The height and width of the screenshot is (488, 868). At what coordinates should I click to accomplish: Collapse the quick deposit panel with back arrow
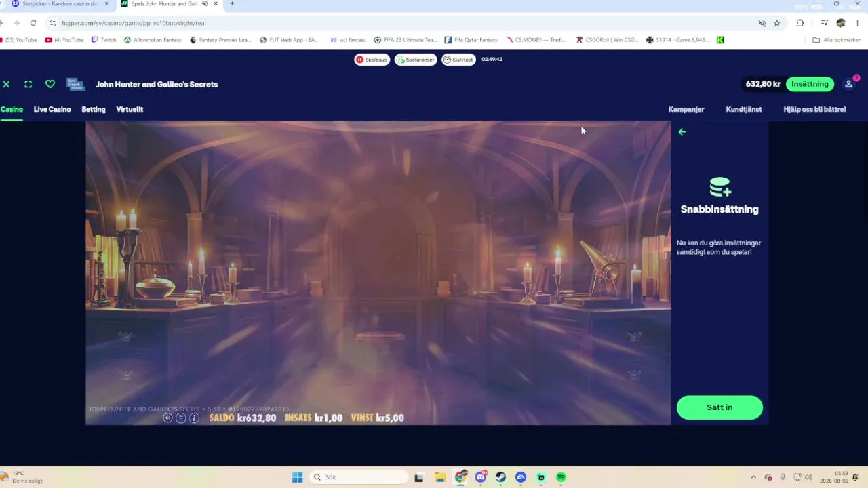(x=682, y=132)
